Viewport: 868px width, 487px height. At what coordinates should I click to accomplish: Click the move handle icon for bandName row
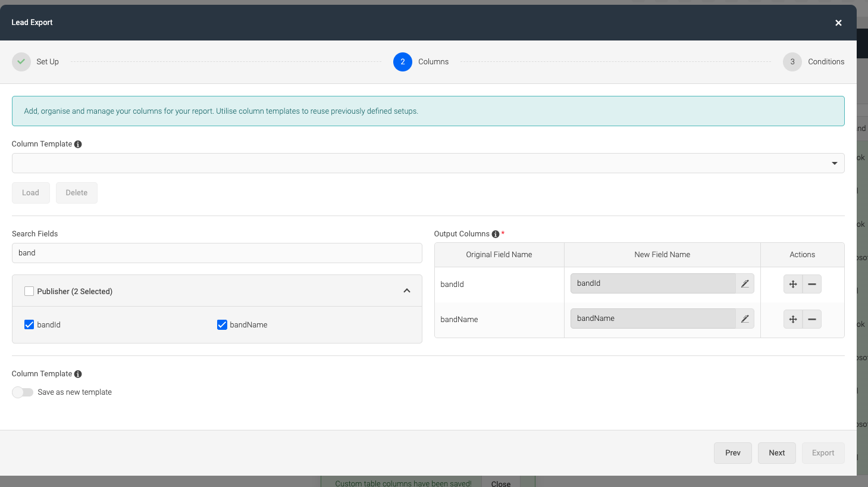(x=793, y=319)
